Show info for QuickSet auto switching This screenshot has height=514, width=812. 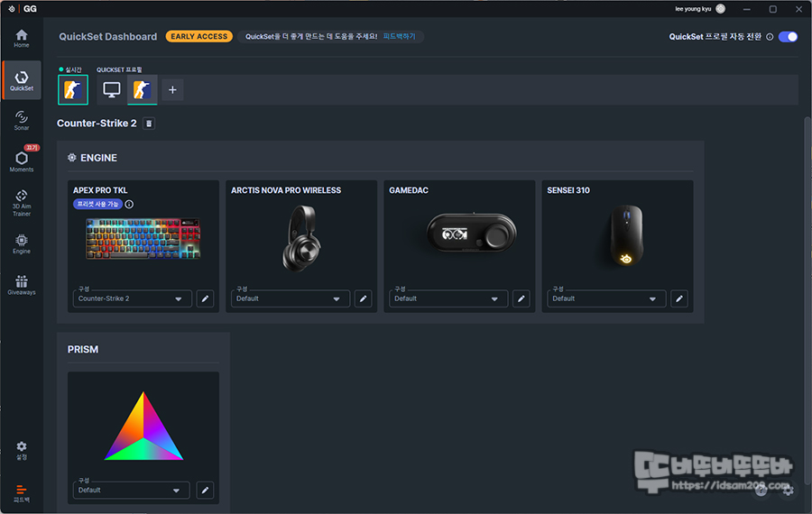click(x=770, y=37)
